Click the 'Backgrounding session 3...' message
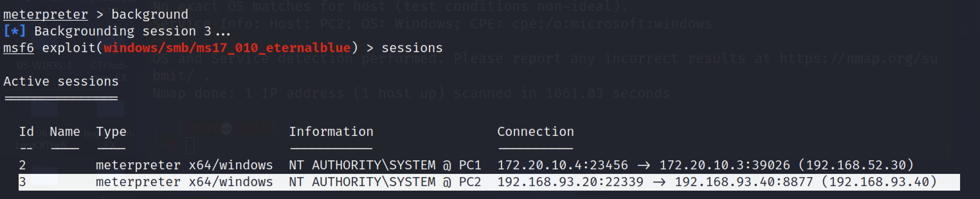 pos(132,31)
